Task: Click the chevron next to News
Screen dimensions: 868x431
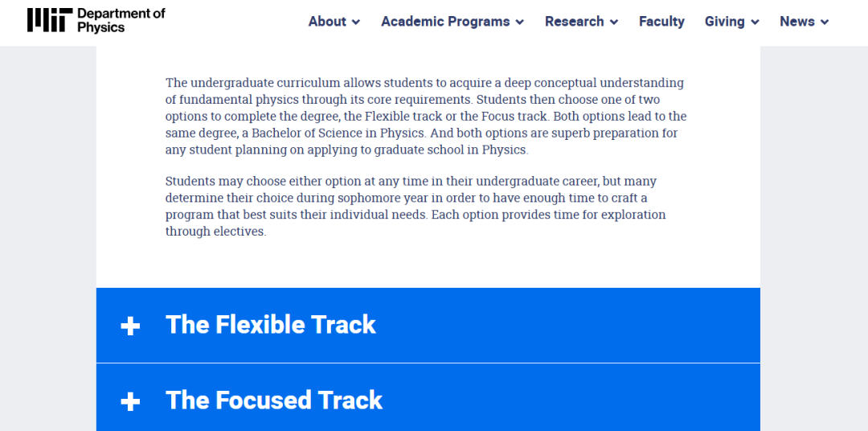Action: 825,23
